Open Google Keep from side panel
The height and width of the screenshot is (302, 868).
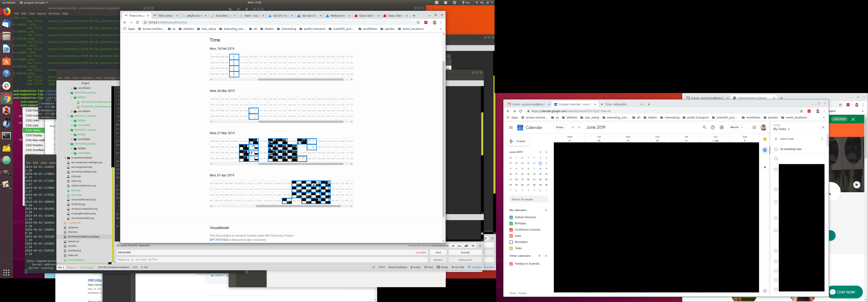click(x=765, y=139)
